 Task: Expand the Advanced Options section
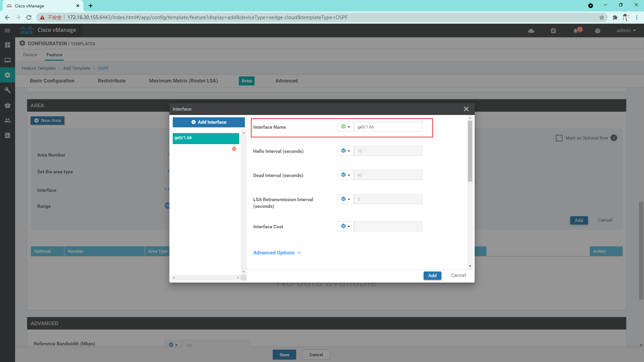pyautogui.click(x=277, y=252)
